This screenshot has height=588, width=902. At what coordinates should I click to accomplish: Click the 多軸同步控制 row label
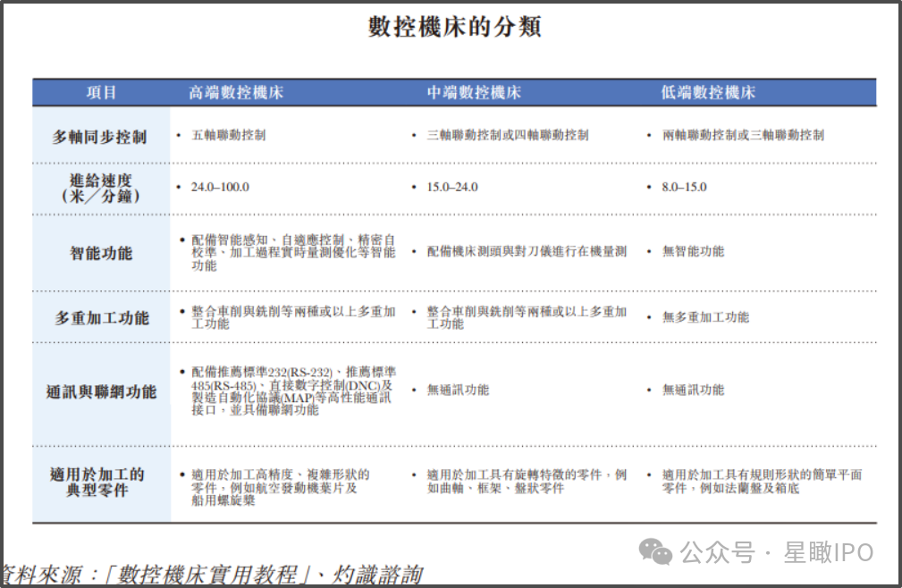(x=99, y=137)
